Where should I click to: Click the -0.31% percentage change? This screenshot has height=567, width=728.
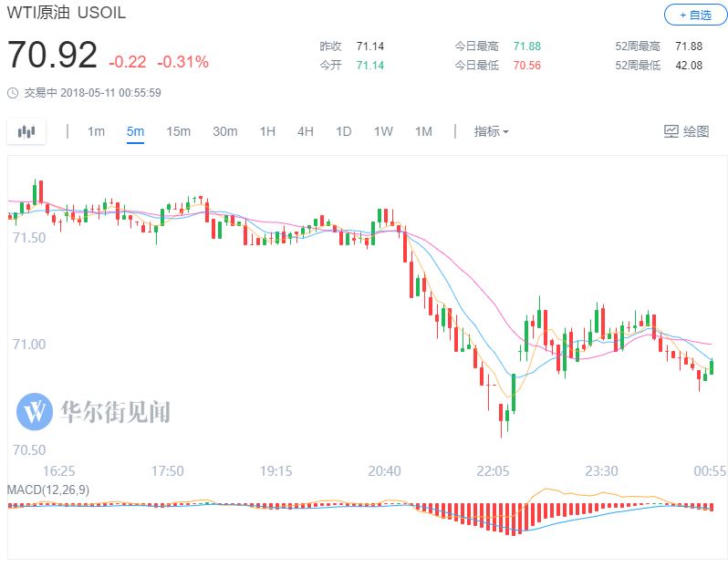click(183, 62)
